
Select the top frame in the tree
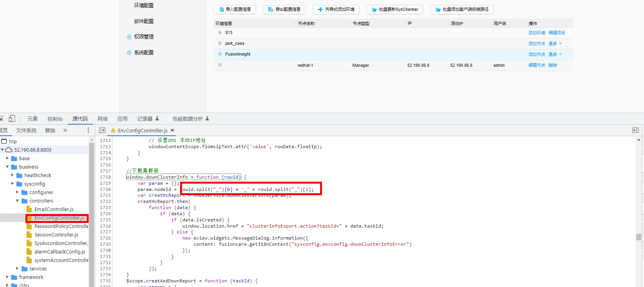[13, 141]
